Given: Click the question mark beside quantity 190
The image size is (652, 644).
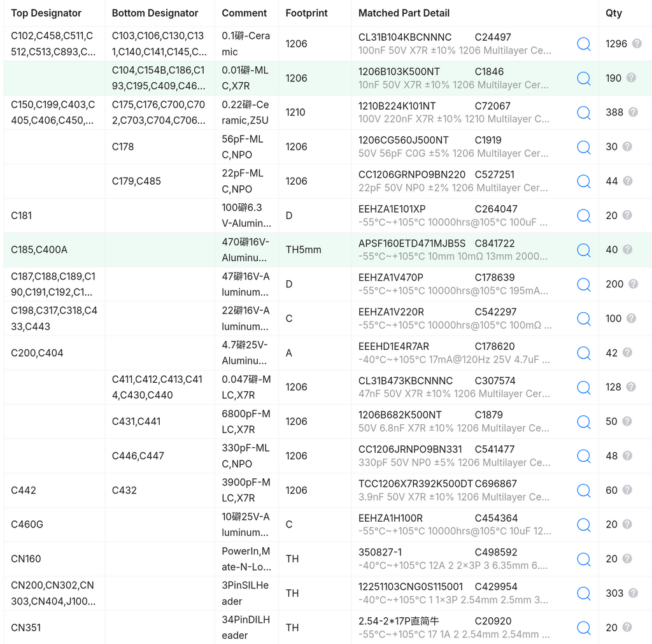Looking at the screenshot, I should tap(631, 78).
